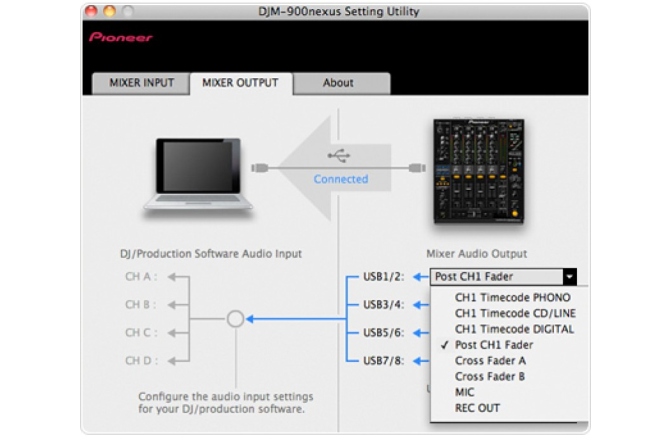The height and width of the screenshot is (440, 672).
Task: Choose MIC as the output source
Action: click(x=465, y=392)
